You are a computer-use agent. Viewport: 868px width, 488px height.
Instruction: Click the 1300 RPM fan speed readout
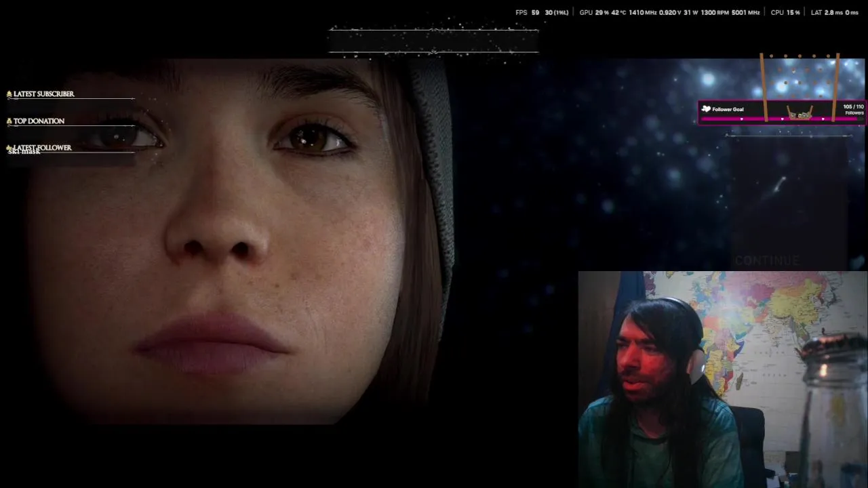click(715, 13)
